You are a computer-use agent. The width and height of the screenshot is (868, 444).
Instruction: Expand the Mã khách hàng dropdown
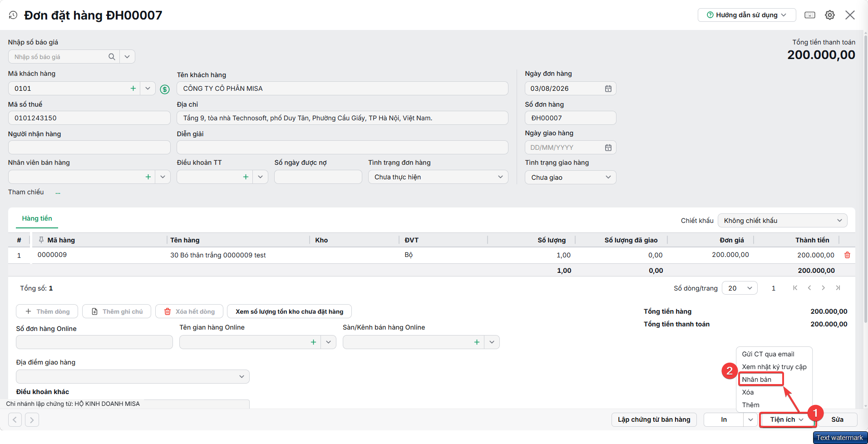pos(148,89)
